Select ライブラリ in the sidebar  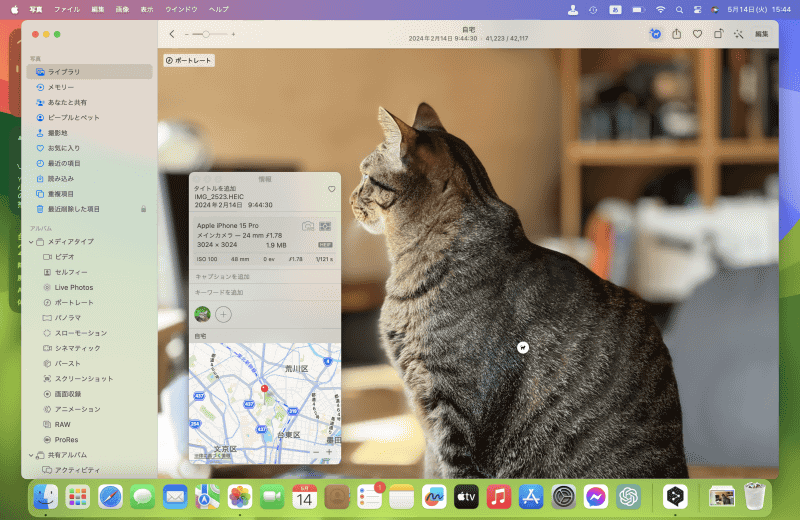tap(89, 72)
